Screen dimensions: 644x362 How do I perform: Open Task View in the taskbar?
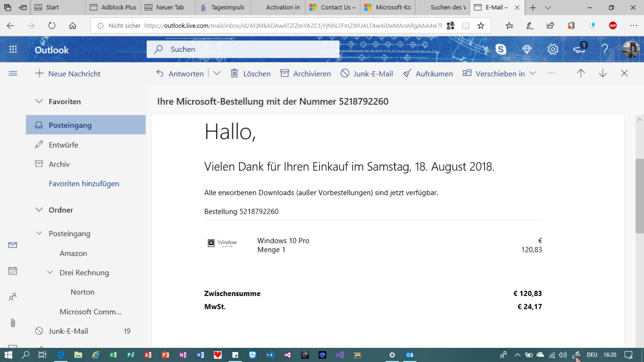coord(42,355)
